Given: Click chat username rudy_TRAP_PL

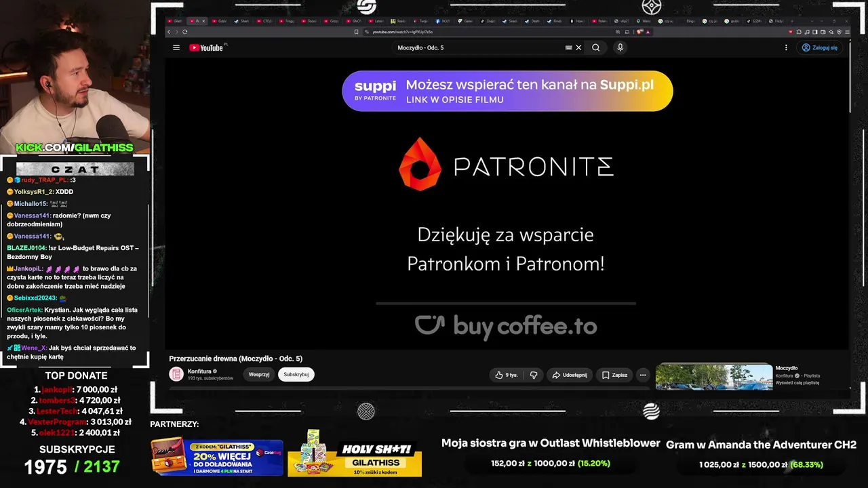Looking at the screenshot, I should [45, 180].
